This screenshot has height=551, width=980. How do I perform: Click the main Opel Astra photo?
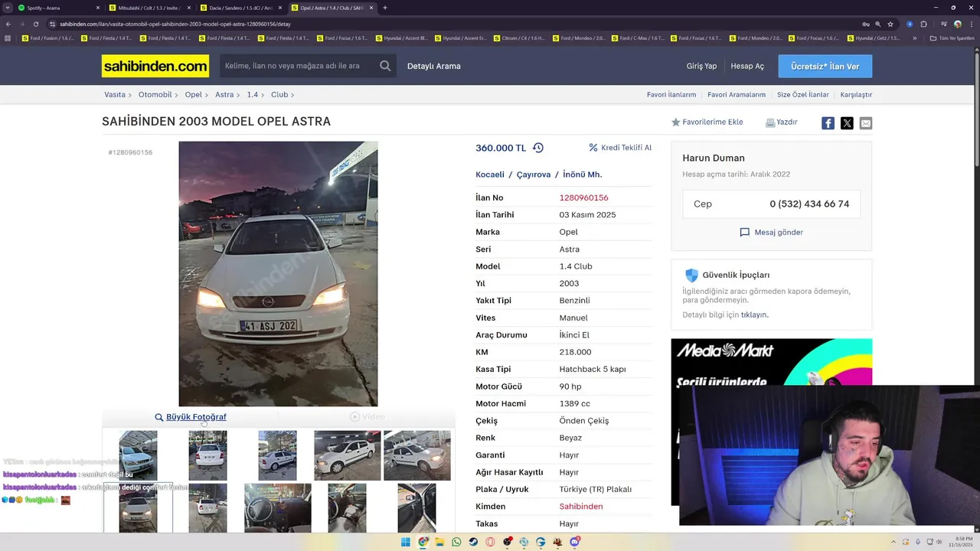pos(278,274)
